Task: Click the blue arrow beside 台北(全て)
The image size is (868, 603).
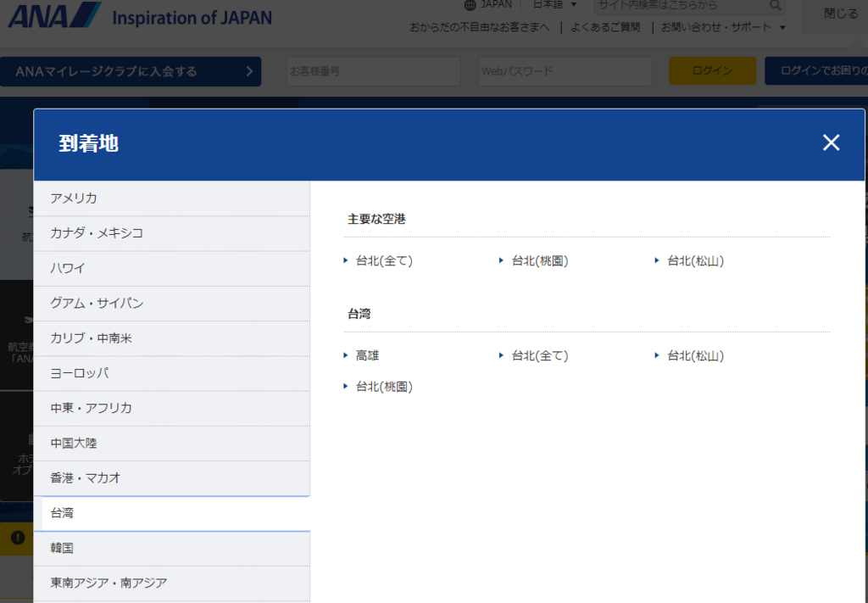Action: coord(346,261)
